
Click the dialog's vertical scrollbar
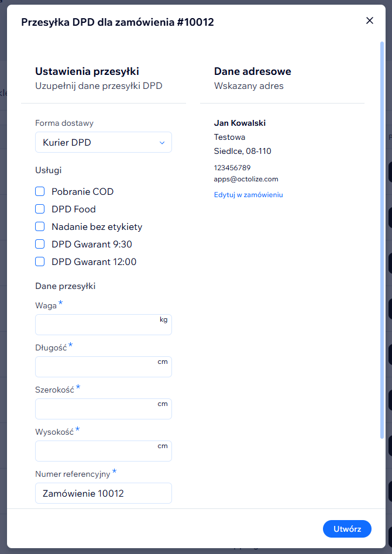coord(382,234)
